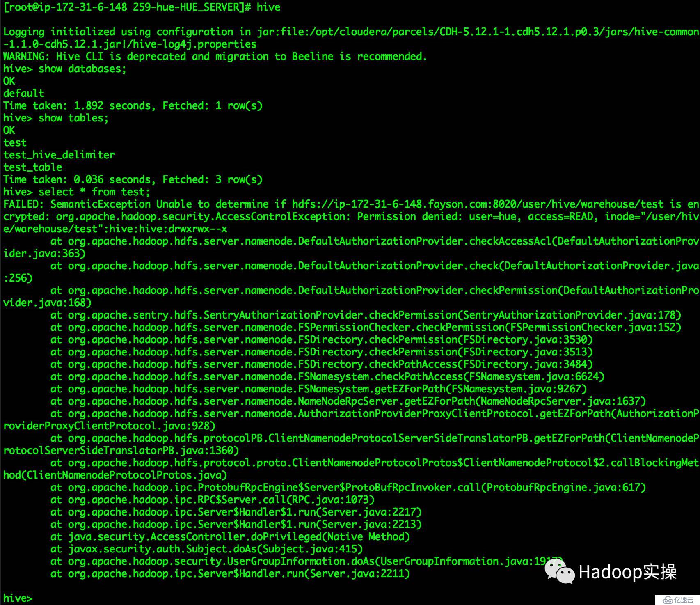This screenshot has height=605, width=700.
Task: Click the 'test_hive_delimiter' table name
Action: pos(59,155)
